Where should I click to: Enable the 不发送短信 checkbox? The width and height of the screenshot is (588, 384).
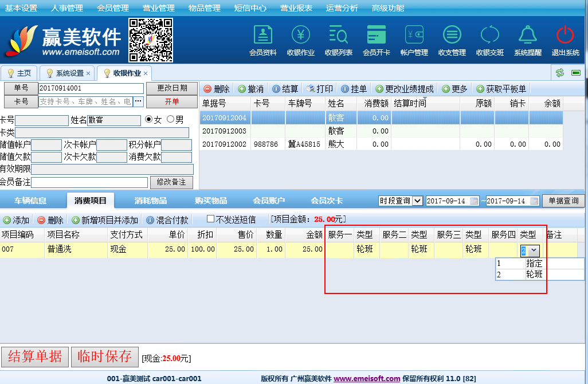[x=210, y=219]
